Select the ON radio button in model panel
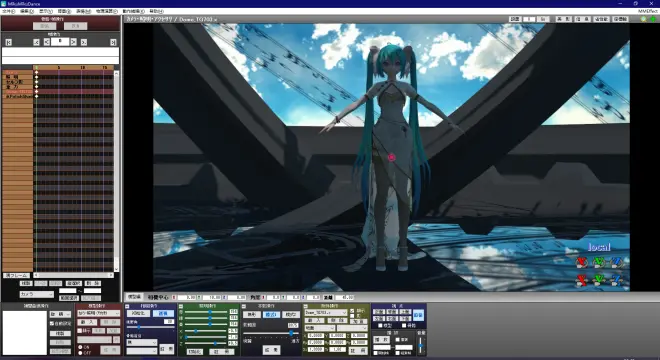660x360 pixels. point(80,347)
